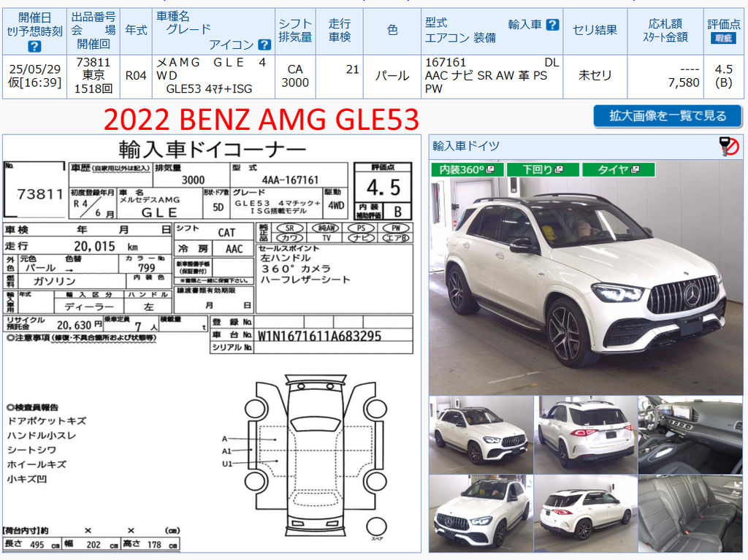The height and width of the screenshot is (560, 748).
Task: Click the color number 799
Action: (x=146, y=268)
